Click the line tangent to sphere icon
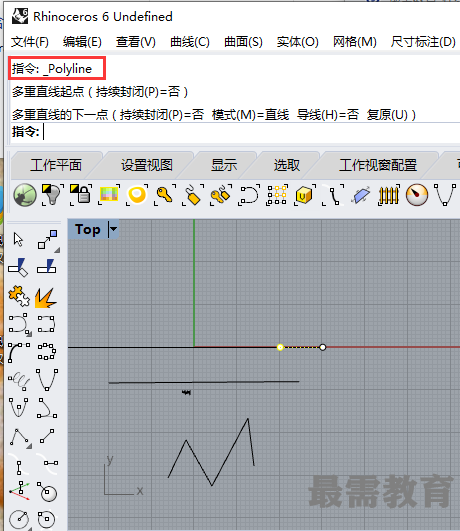This screenshot has height=531, width=460. tap(47, 492)
